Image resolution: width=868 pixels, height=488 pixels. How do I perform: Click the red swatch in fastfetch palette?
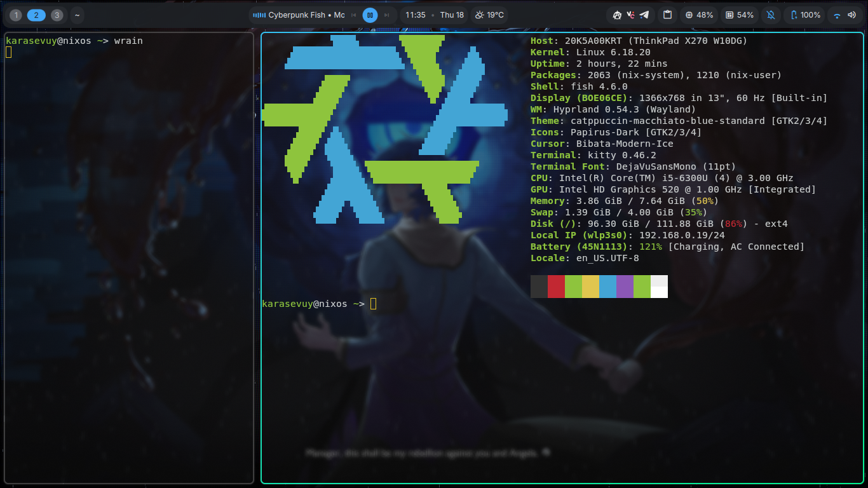556,287
